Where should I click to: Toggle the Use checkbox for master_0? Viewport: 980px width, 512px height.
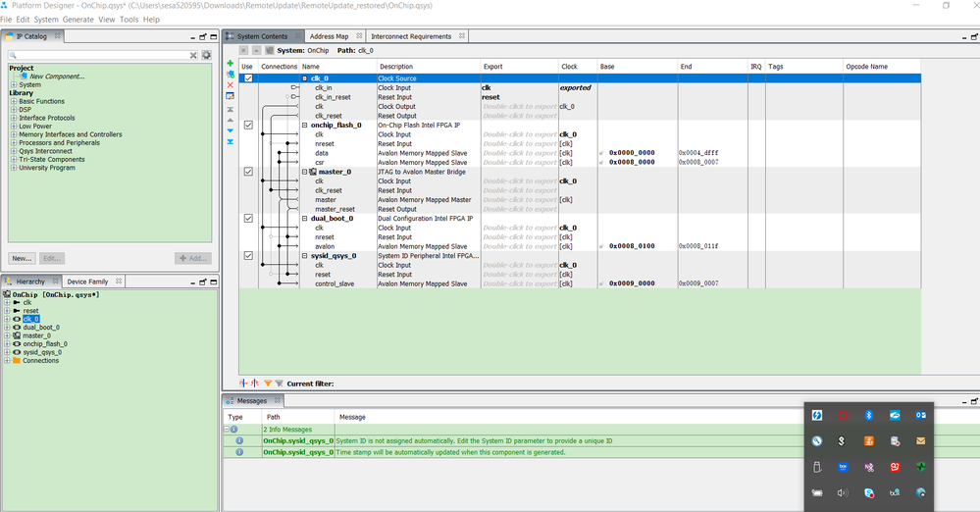click(248, 172)
